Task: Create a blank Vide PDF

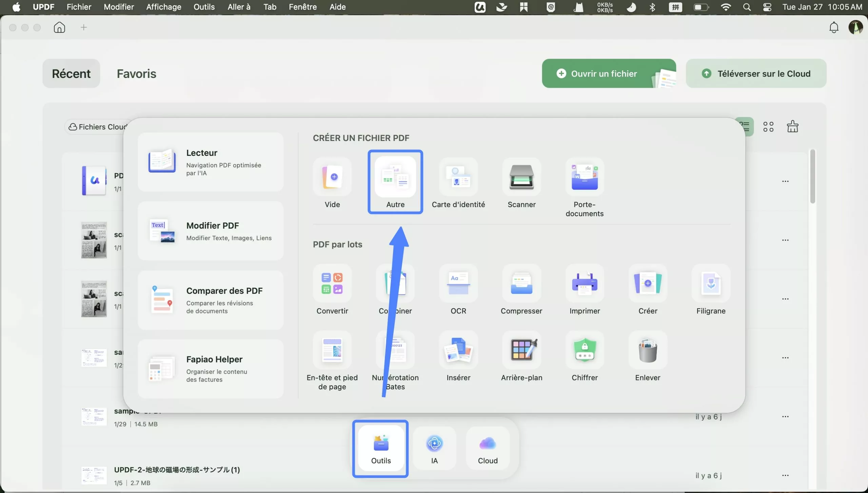Action: click(x=332, y=178)
